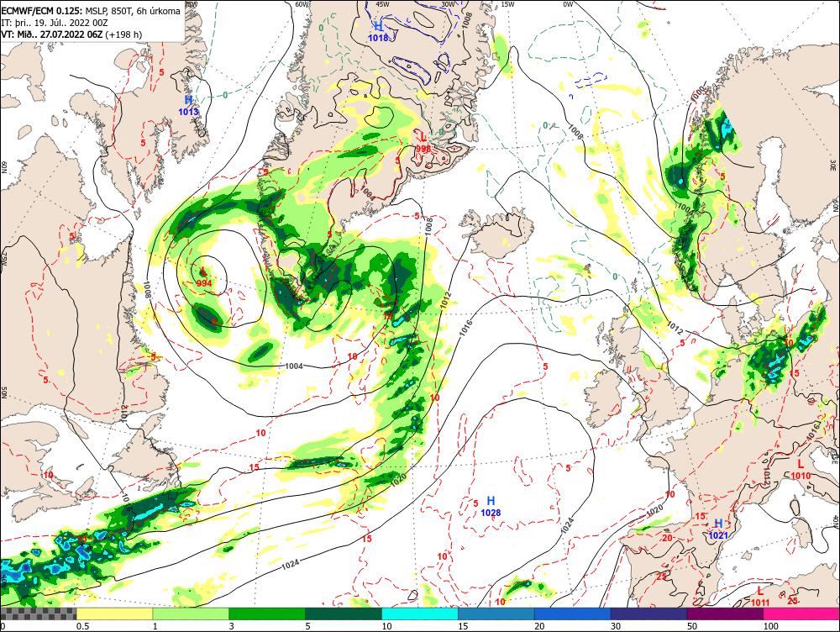Click the 'L 1011' low pressure label
Viewport: 840px width, 632px height.
pyautogui.click(x=760, y=597)
